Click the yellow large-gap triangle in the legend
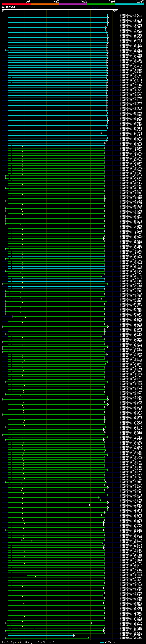This screenshot has width=146, height=644. click(x=19, y=642)
